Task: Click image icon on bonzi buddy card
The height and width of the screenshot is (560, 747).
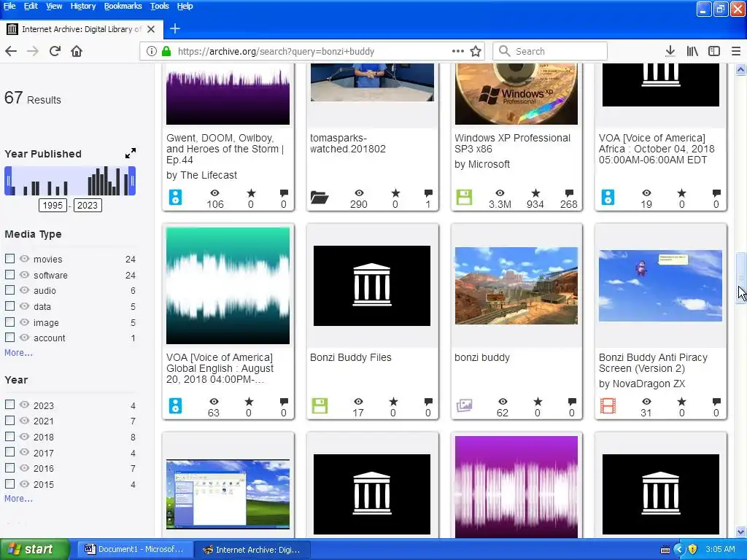Action: [x=464, y=405]
